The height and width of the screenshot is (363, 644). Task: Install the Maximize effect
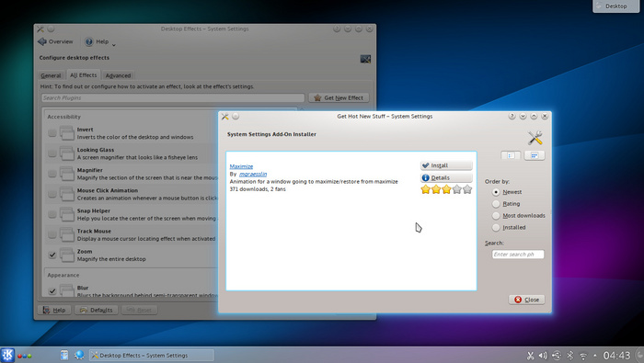point(446,165)
